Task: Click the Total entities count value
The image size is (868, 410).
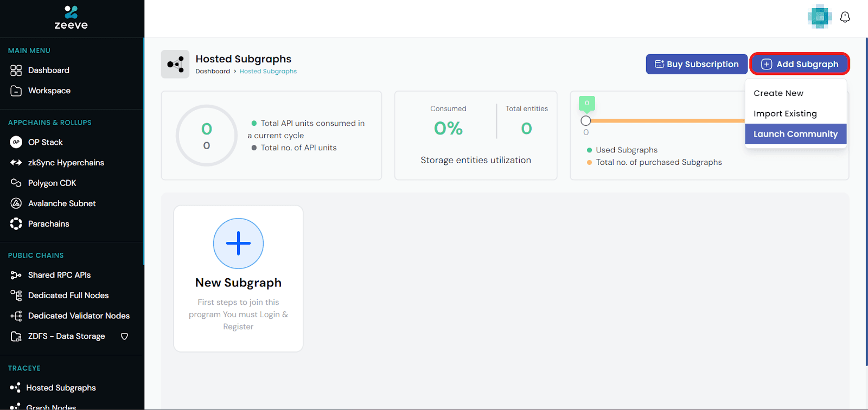Action: point(526,129)
